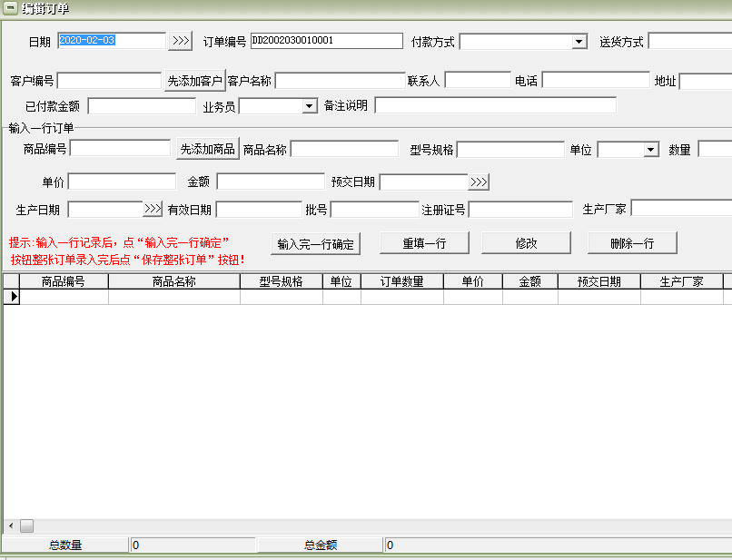Click the 预交日期 column header in grid

[599, 281]
